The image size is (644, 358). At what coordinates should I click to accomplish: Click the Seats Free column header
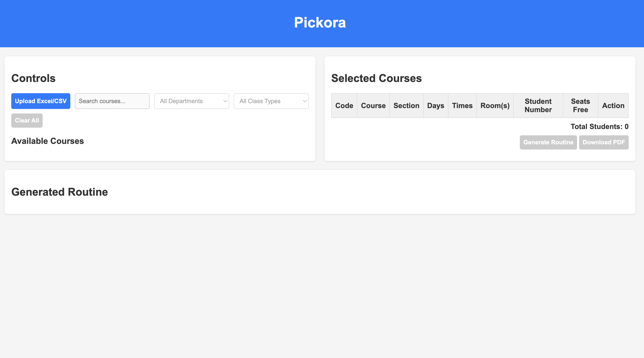point(580,105)
